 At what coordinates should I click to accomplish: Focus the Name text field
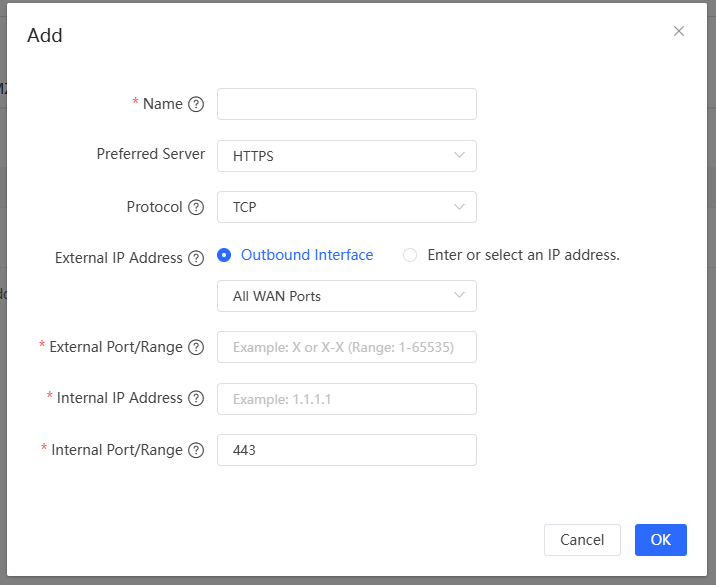point(346,104)
